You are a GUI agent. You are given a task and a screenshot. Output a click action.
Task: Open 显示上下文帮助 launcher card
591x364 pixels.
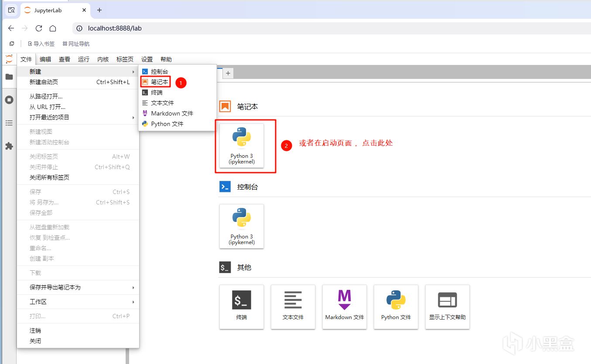point(448,307)
